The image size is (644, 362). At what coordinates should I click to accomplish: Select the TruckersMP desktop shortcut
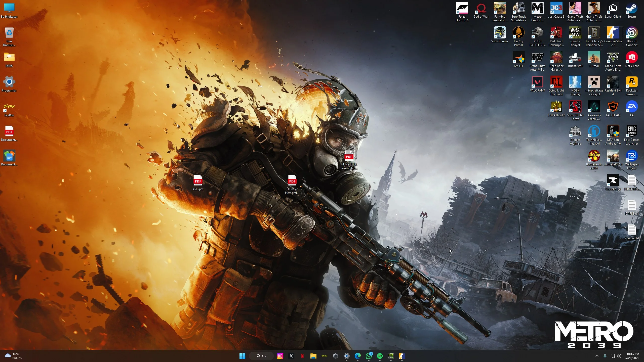click(x=575, y=59)
